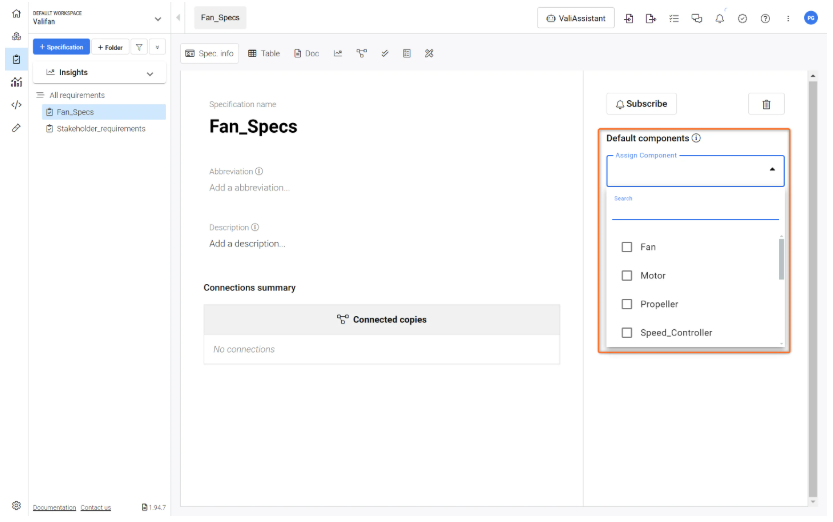Click the filter funnel icon
This screenshot has width=833, height=522.
(139, 47)
